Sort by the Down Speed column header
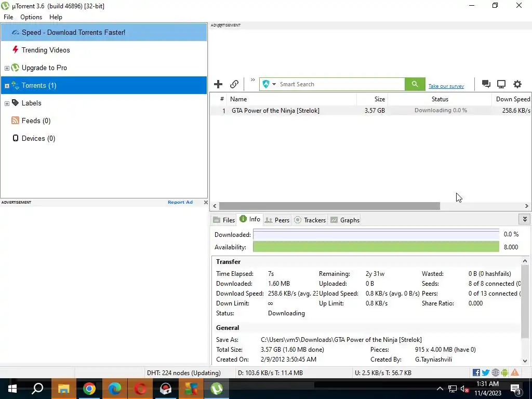The image size is (532, 399). click(x=512, y=99)
